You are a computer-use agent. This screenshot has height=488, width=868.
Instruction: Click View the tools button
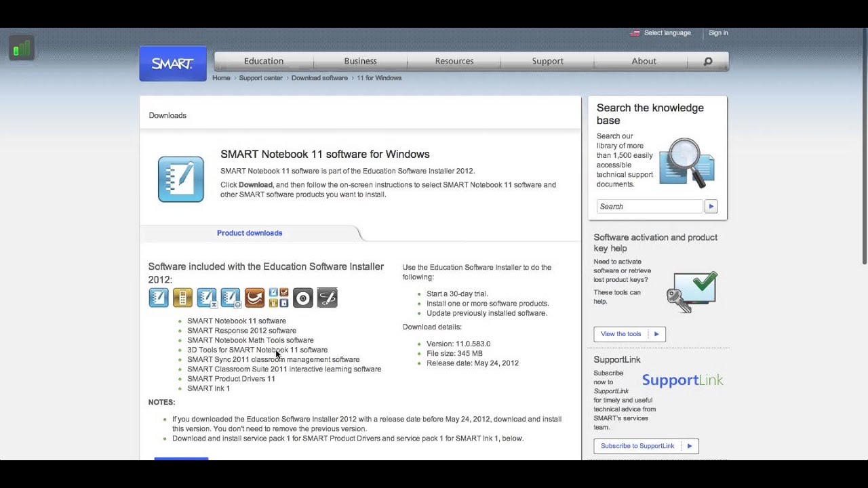[x=629, y=334]
